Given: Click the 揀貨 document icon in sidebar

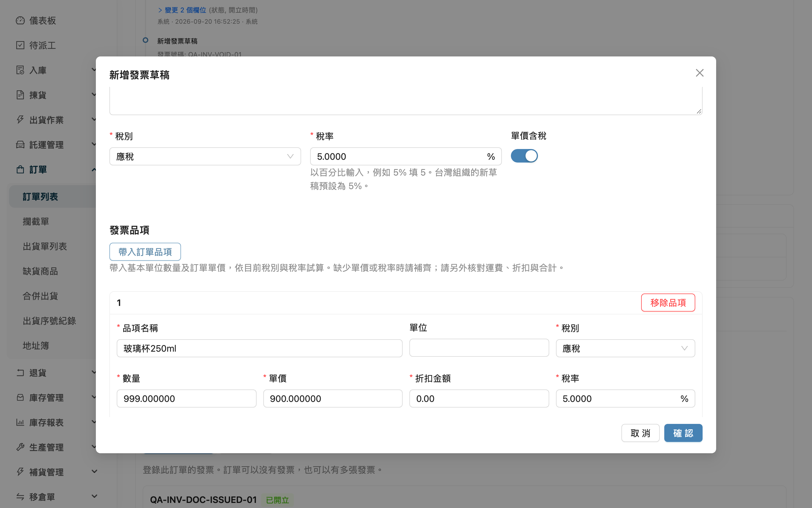Looking at the screenshot, I should coord(20,95).
